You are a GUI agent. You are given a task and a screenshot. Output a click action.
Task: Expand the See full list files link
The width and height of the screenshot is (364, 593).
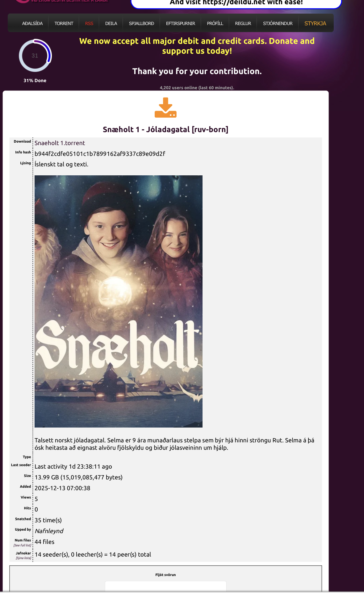tap(22, 545)
